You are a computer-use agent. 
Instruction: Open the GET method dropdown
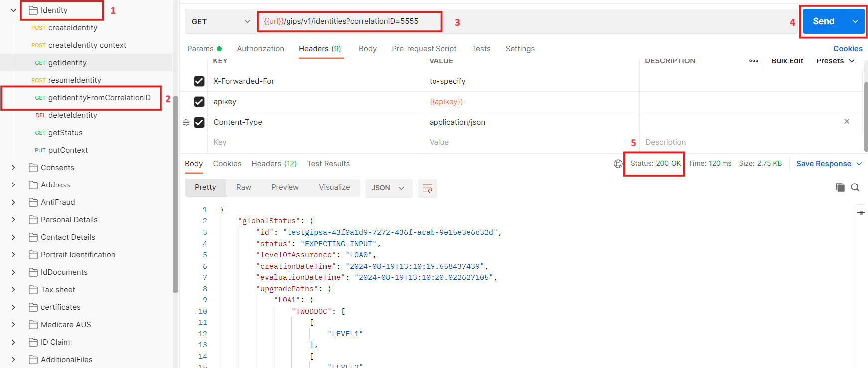pos(220,22)
